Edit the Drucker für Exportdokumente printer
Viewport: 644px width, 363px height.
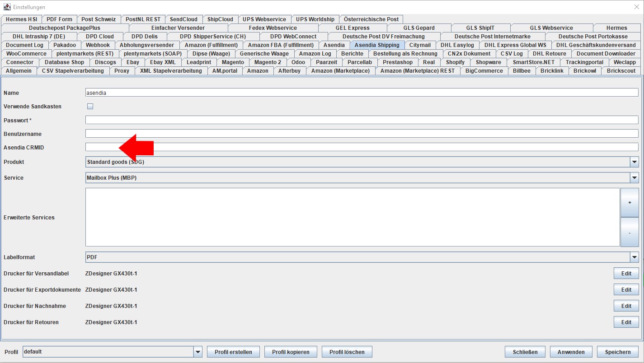[x=626, y=290]
